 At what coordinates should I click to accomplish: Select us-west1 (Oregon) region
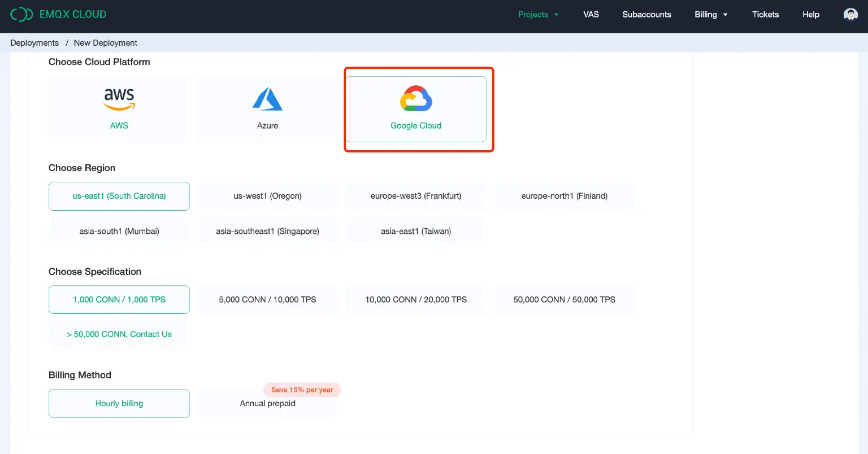pos(267,196)
